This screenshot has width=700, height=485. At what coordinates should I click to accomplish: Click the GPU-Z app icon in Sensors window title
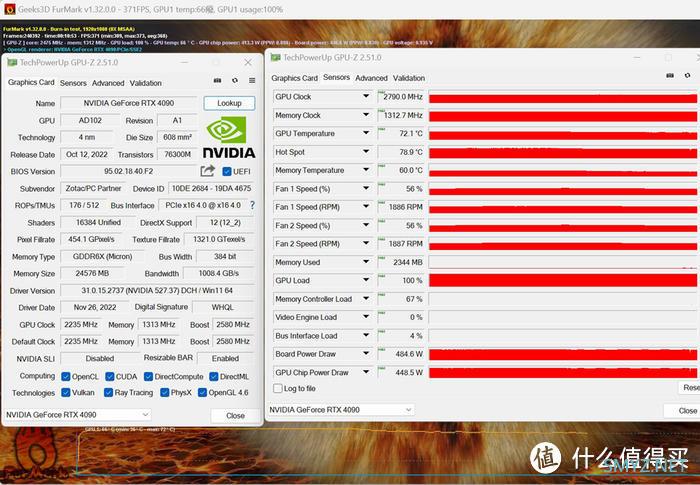tap(275, 58)
